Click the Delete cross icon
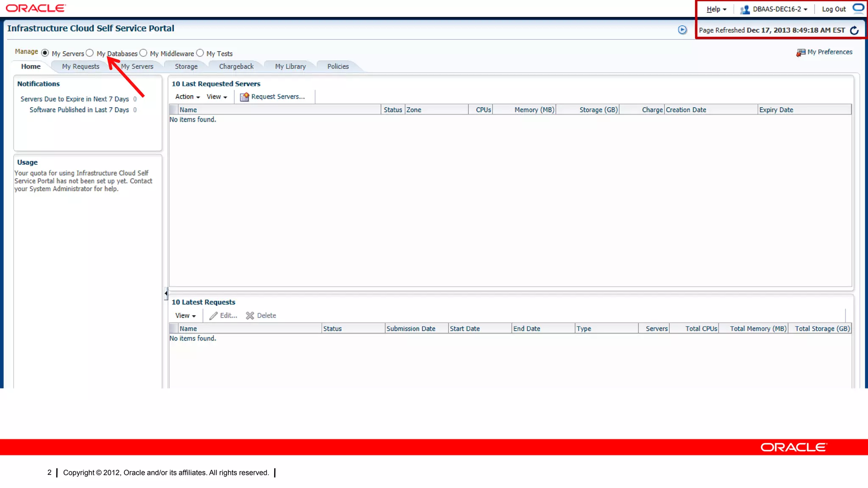868x488 pixels. (x=250, y=316)
